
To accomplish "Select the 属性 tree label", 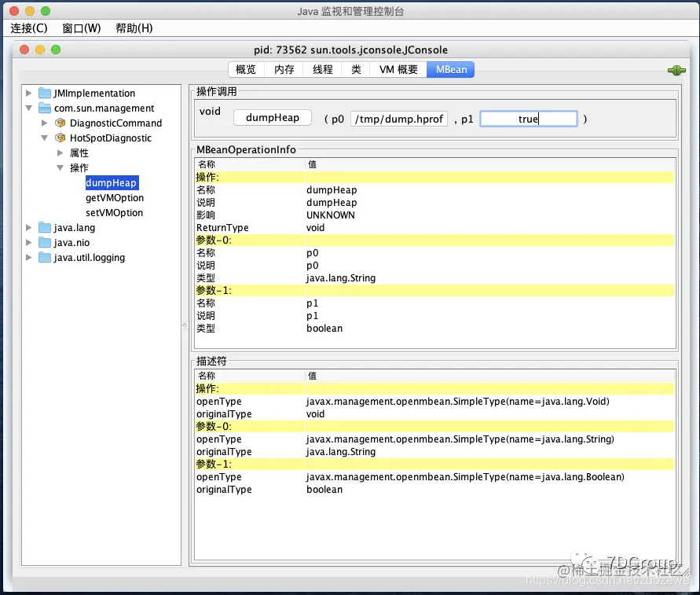I will (79, 152).
